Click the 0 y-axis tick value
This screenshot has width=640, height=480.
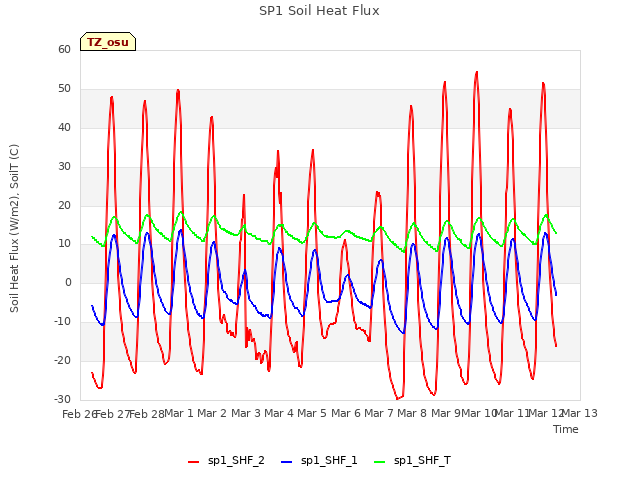click(68, 282)
